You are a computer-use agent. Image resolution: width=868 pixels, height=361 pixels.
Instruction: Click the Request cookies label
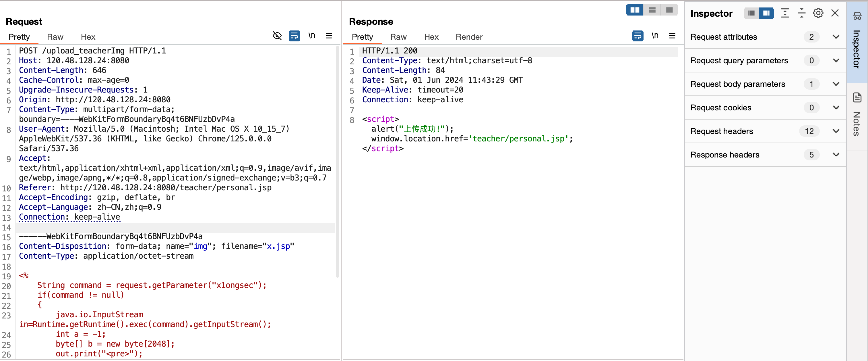721,107
